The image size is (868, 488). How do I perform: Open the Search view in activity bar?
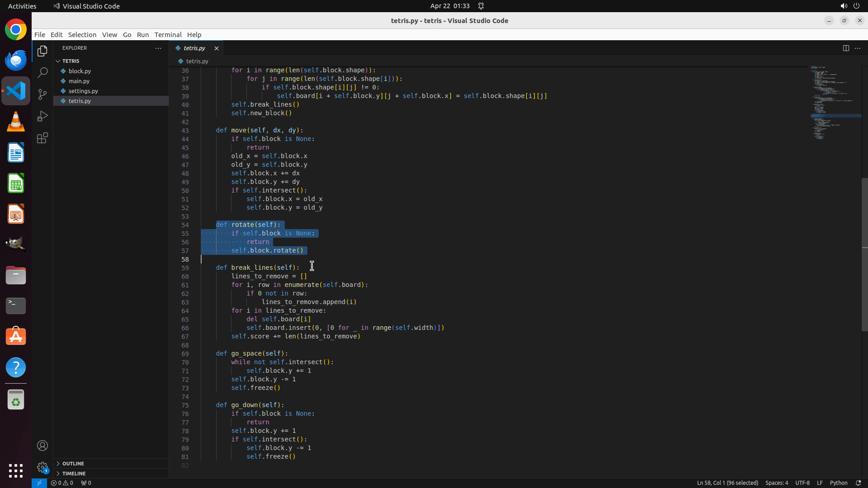(42, 72)
